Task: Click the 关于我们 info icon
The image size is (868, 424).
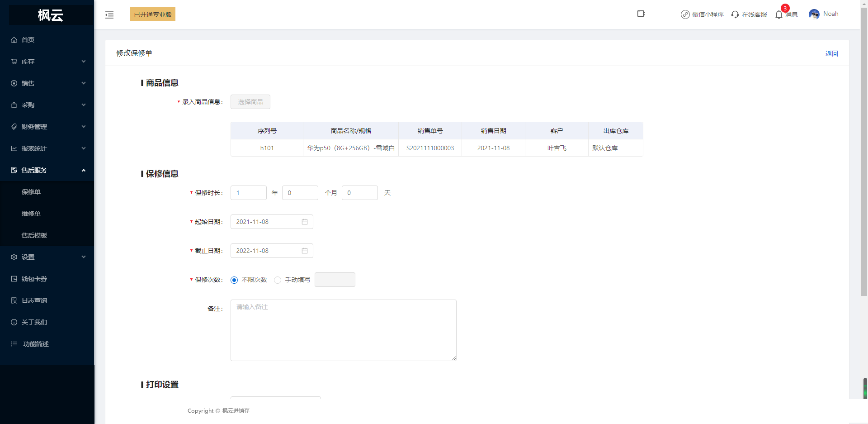Action: click(14, 322)
